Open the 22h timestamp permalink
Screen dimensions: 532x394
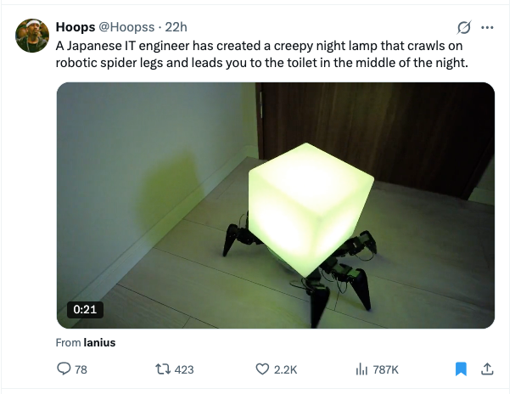click(176, 27)
